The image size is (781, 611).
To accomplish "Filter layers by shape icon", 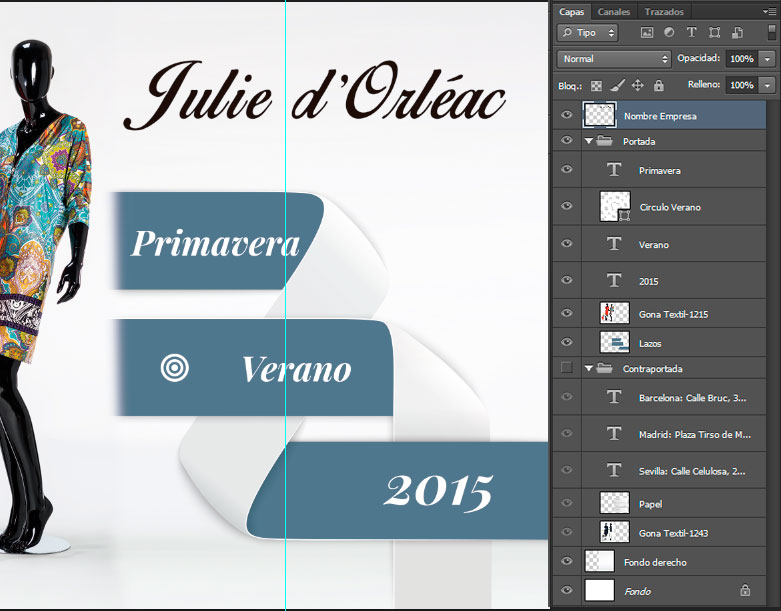I will coord(713,33).
